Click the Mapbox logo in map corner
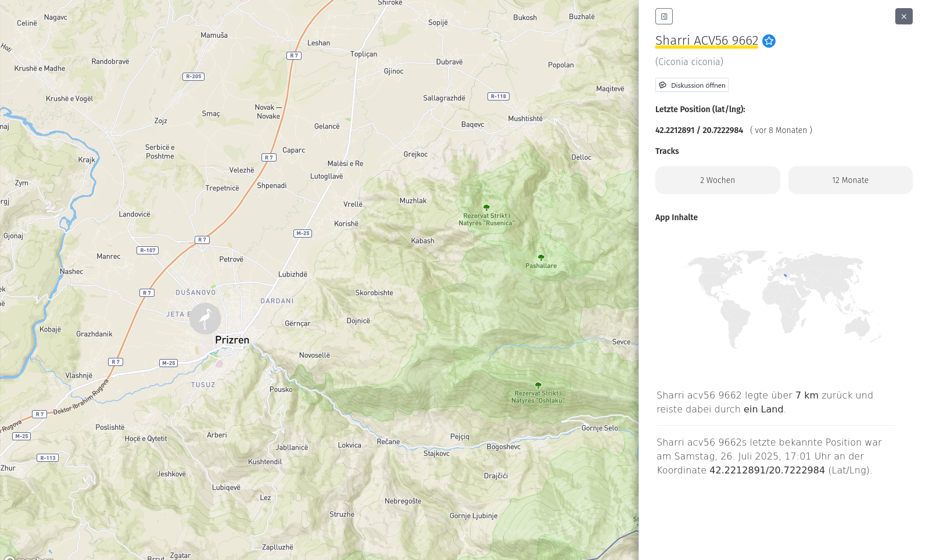929x560 pixels. click(28, 558)
